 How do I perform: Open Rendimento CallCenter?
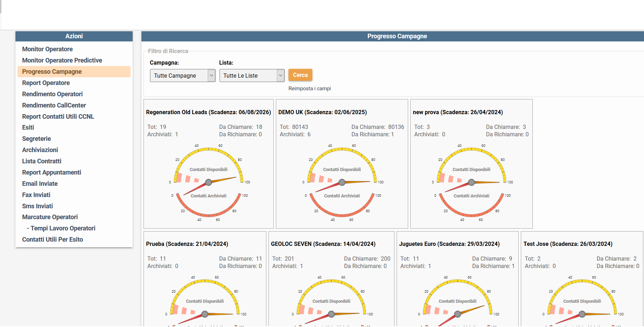click(54, 105)
